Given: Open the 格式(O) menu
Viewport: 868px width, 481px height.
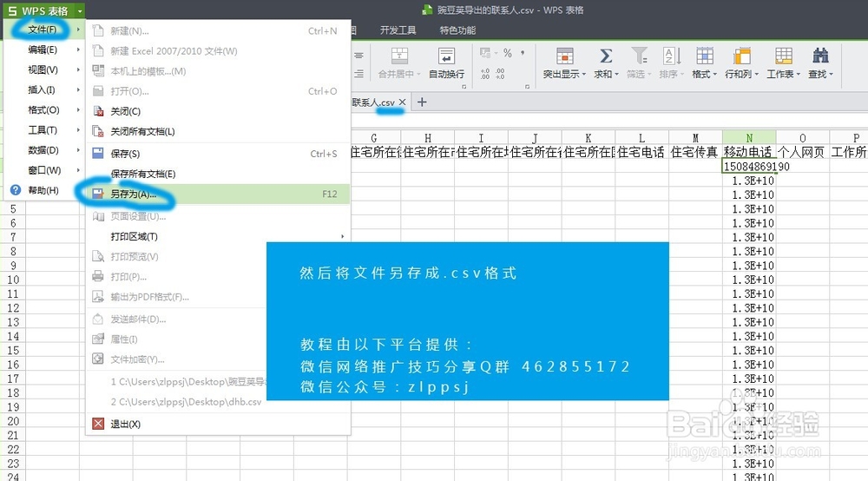Looking at the screenshot, I should click(x=43, y=110).
